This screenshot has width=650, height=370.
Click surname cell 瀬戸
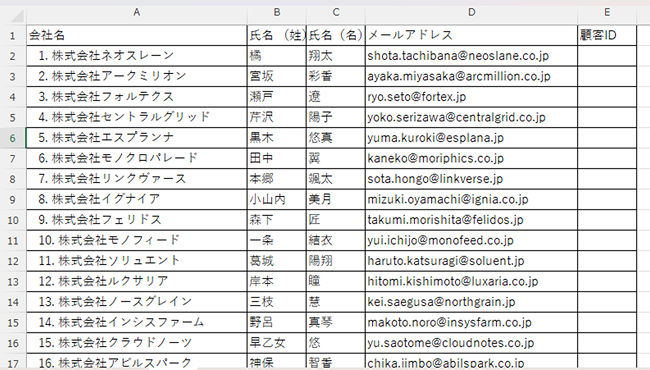coord(277,97)
